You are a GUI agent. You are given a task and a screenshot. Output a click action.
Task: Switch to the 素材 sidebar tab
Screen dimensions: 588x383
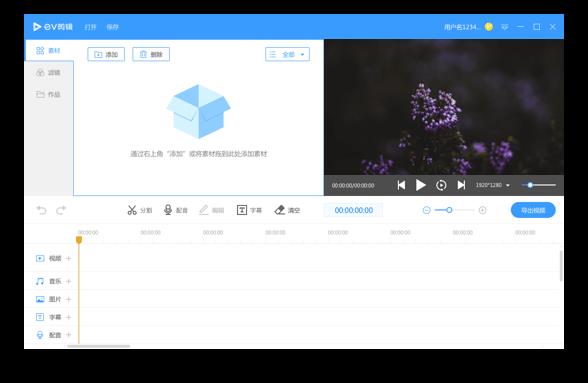(x=49, y=50)
